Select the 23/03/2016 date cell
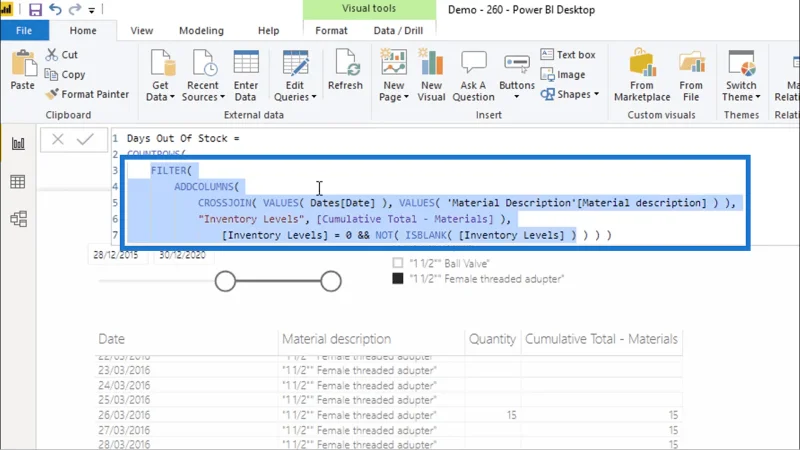Screen dimensions: 800x450 tap(124, 370)
